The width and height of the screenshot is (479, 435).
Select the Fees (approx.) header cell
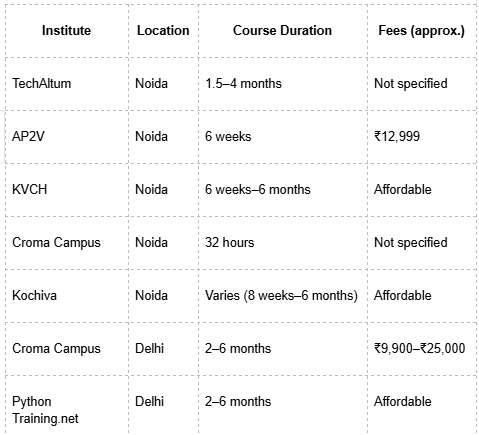coord(422,31)
